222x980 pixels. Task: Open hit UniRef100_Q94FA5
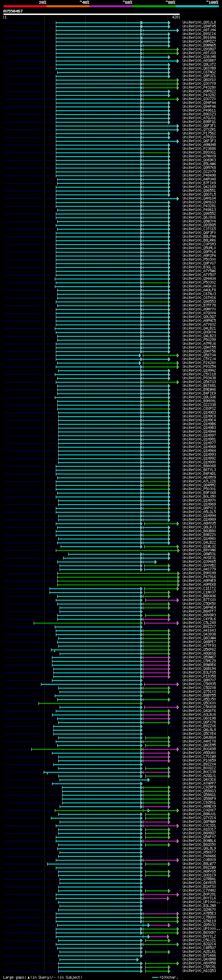coord(199,26)
